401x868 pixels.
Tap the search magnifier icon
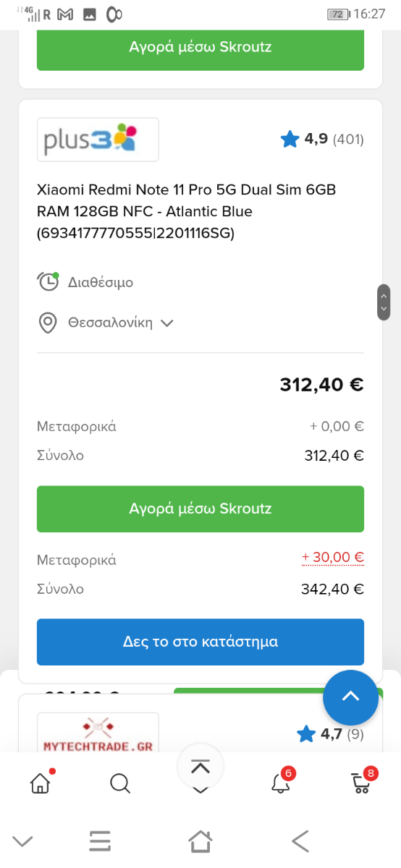[120, 783]
